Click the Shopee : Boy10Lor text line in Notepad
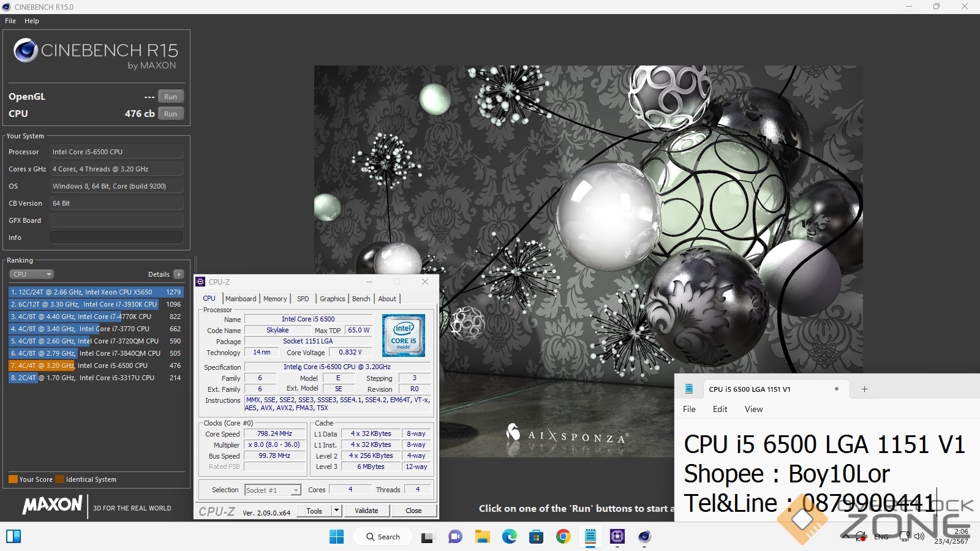This screenshot has width=980, height=551. click(786, 474)
